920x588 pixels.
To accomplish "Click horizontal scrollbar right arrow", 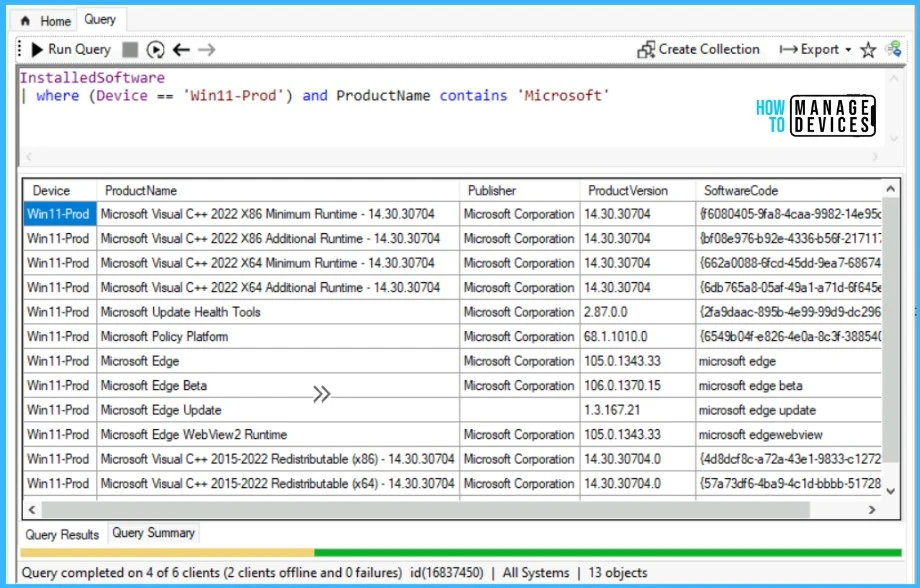I will pos(872,510).
